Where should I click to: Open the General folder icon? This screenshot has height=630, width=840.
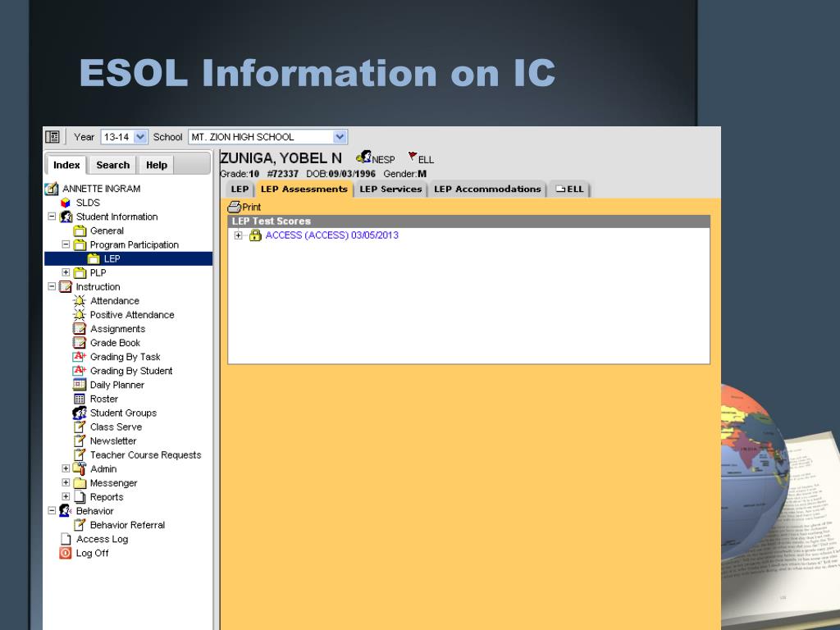coord(80,231)
